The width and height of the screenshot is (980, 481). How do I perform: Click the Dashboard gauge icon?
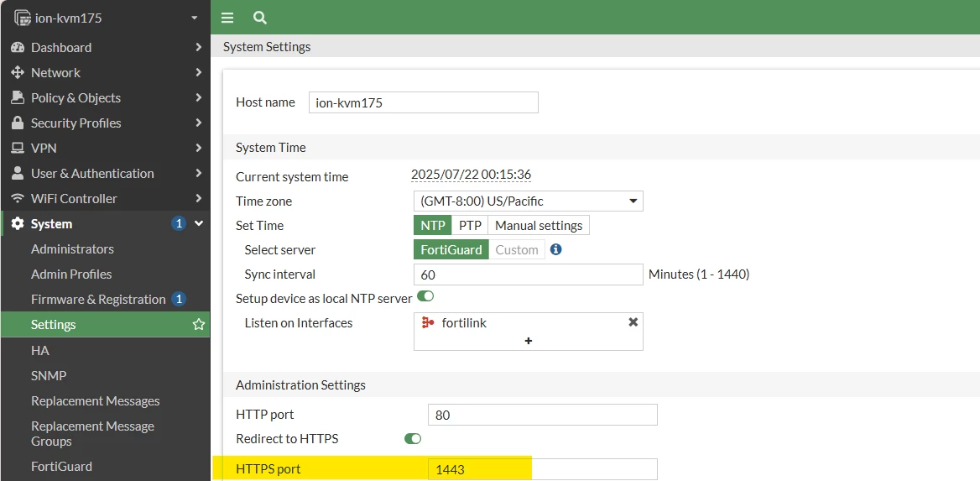pos(18,48)
